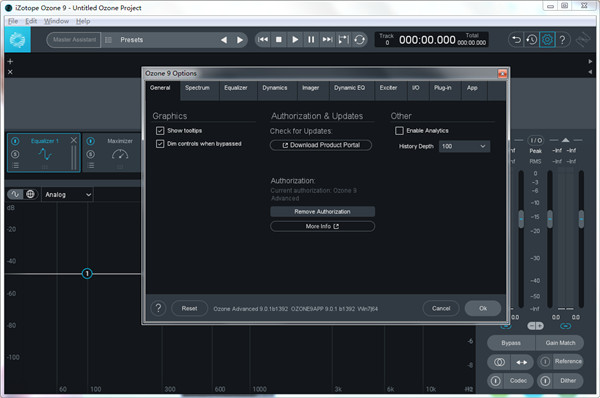Open the Analog mode dropdown
Viewport: 600px width, 398px height.
tap(68, 194)
